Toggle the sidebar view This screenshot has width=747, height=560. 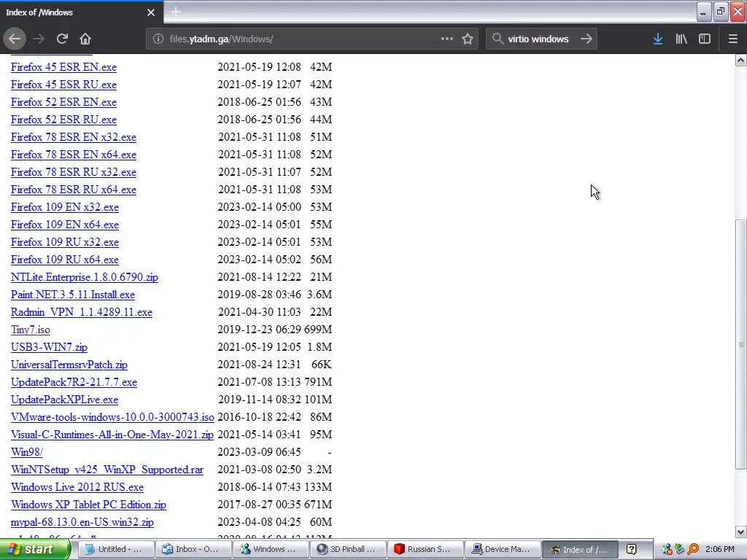tap(705, 39)
